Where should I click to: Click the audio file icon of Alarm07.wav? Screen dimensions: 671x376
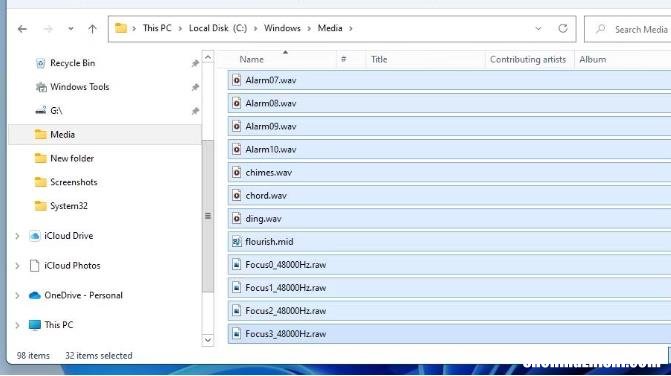tap(236, 80)
